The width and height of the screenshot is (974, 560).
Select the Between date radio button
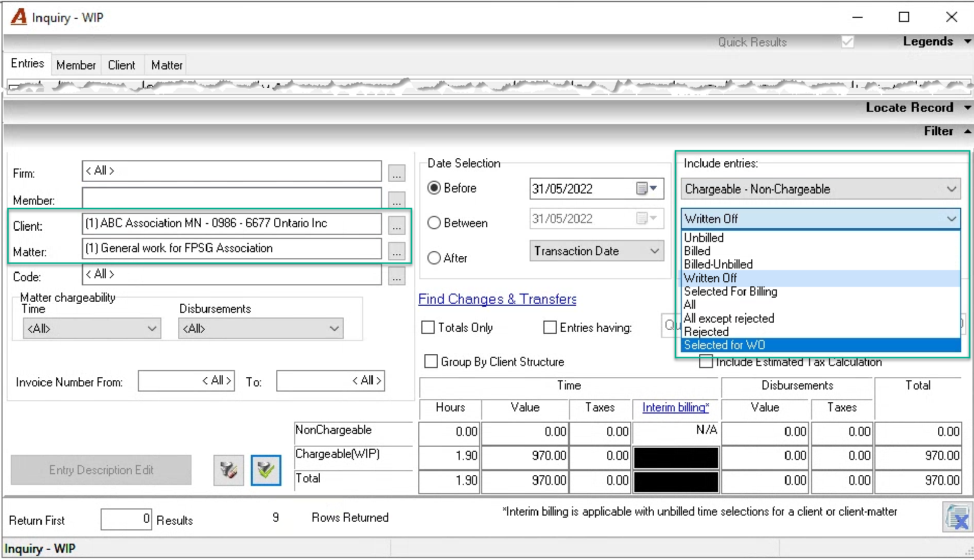coord(434,223)
